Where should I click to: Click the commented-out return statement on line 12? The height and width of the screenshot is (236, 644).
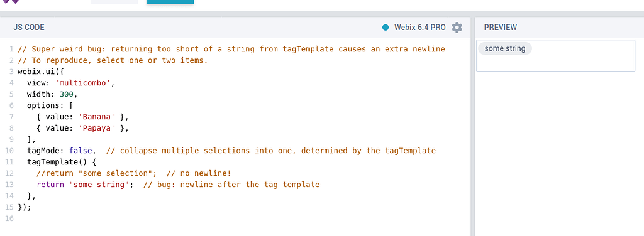coord(97,173)
